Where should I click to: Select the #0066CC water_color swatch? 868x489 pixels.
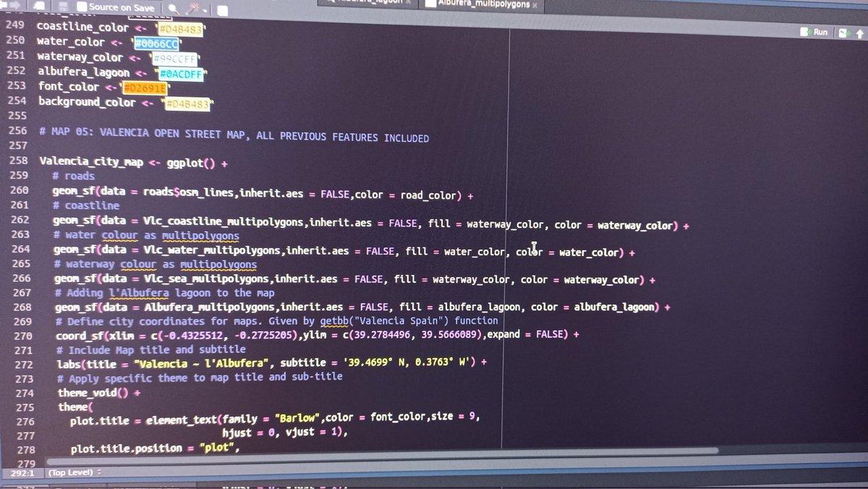(158, 44)
